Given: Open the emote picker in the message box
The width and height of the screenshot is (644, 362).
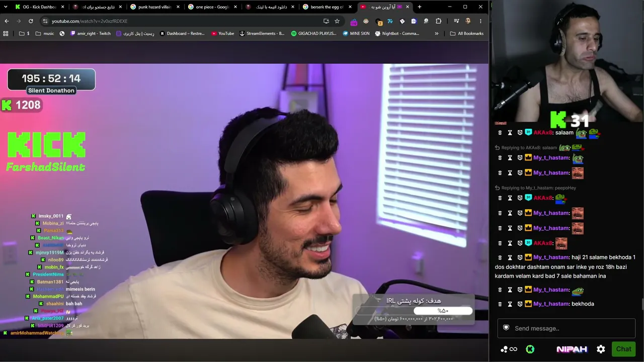Looking at the screenshot, I should pos(506,328).
